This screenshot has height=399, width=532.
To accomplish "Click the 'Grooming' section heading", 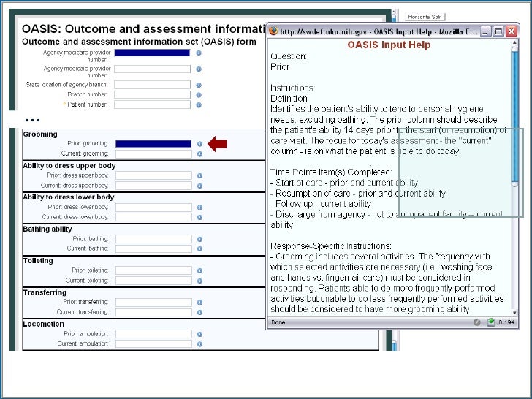I will 40,134.
